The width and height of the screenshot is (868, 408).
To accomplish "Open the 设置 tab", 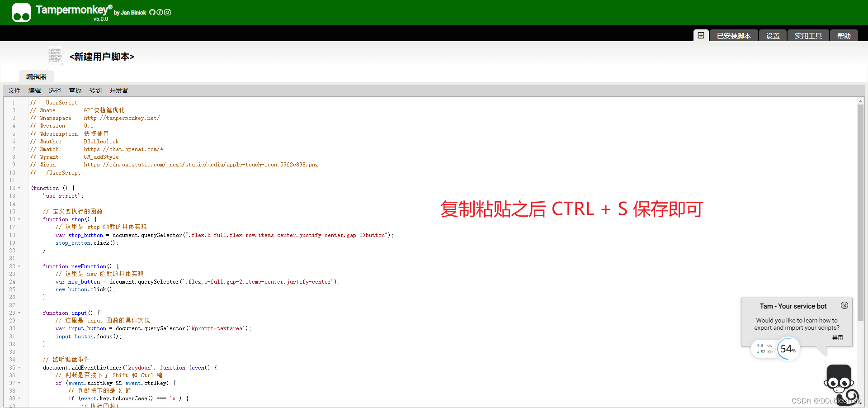I will pos(773,36).
